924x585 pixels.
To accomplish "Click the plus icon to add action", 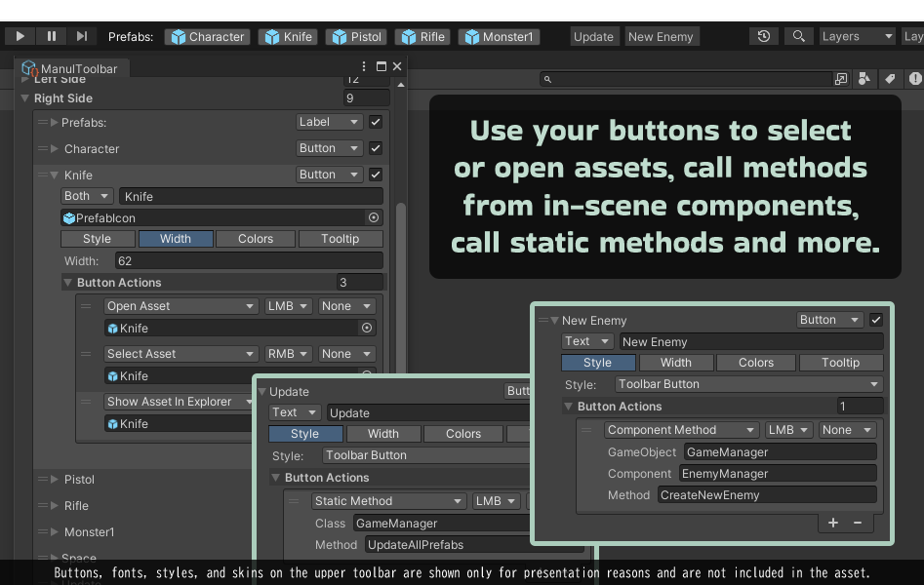I will (832, 523).
